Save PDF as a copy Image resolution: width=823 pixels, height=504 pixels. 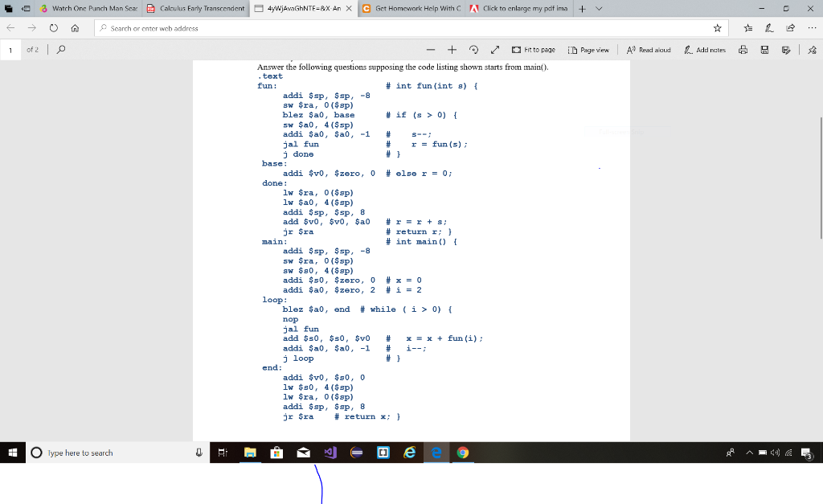point(786,50)
